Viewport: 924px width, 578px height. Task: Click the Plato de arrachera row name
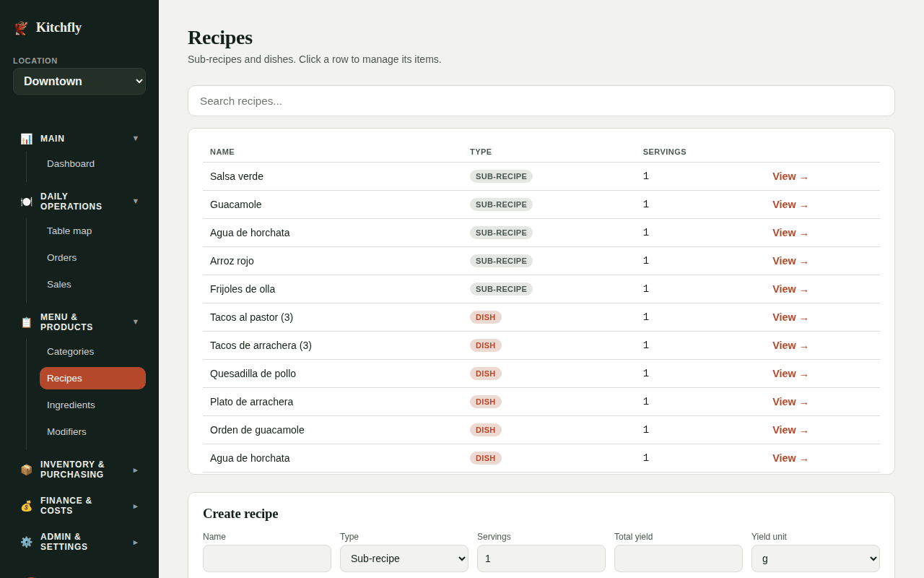tap(251, 402)
